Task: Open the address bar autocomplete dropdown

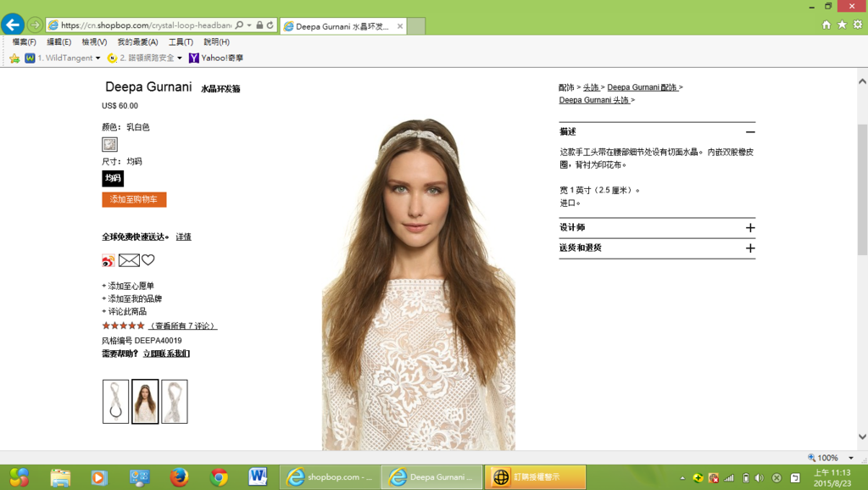Action: [249, 25]
